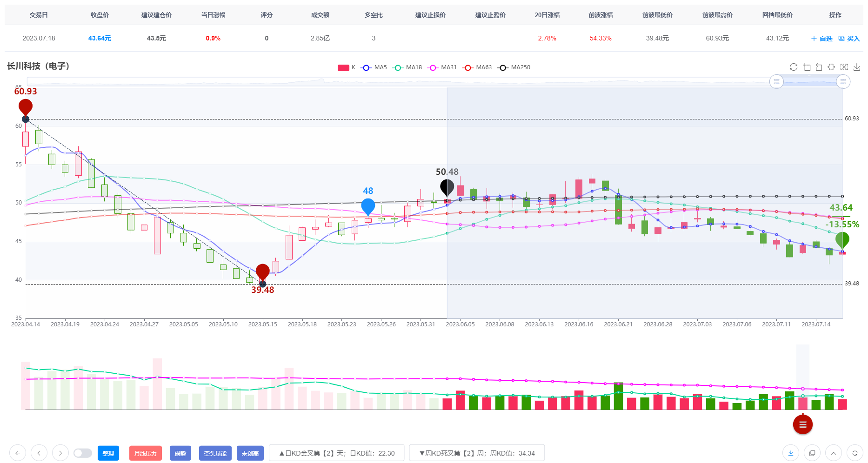Image resolution: width=868 pixels, height=463 pixels.
Task: Click the 整理 tag button
Action: click(108, 453)
